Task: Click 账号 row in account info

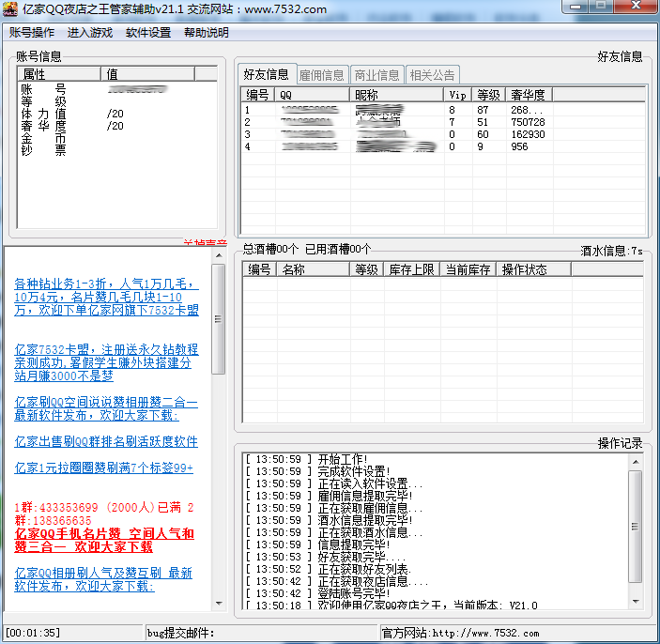Action: click(x=117, y=89)
